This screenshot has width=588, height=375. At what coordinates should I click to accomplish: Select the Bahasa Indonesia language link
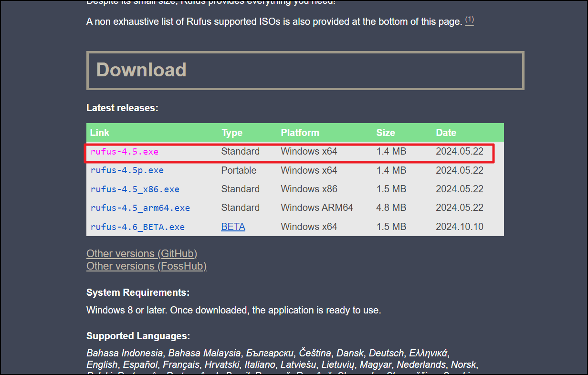(x=124, y=353)
